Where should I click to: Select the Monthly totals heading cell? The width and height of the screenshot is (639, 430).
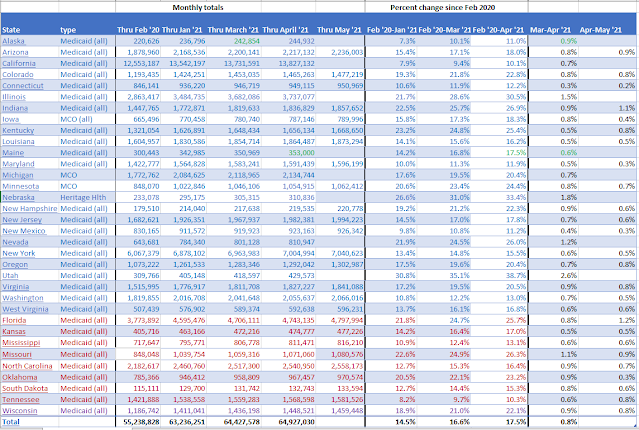coord(198,7)
